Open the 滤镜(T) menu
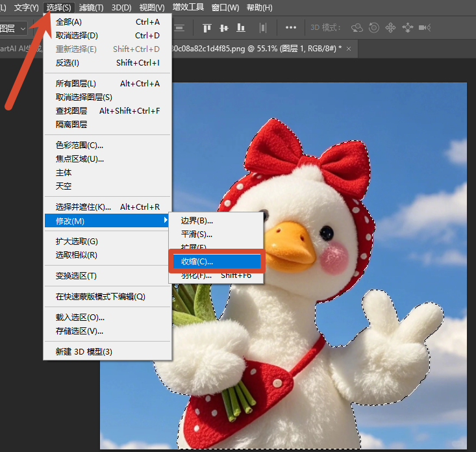 [x=91, y=7]
